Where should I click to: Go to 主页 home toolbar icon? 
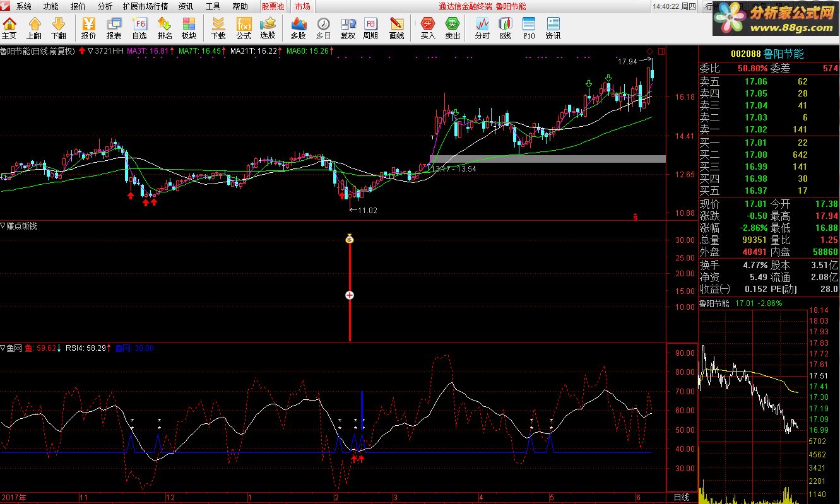pos(9,28)
